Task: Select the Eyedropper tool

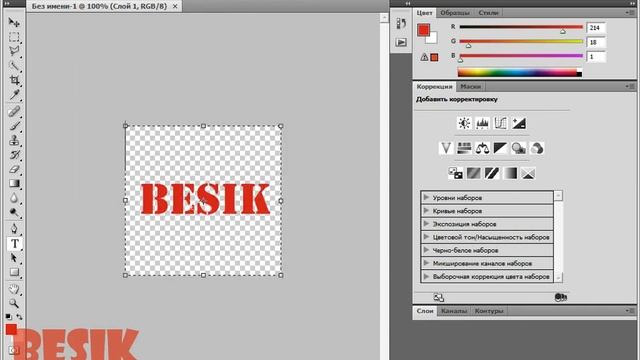Action: pyautogui.click(x=14, y=95)
